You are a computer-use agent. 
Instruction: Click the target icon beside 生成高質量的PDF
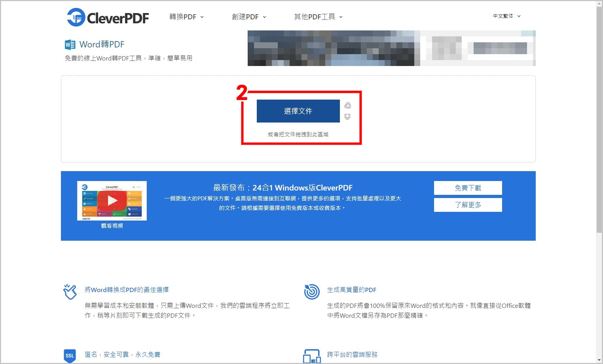click(x=312, y=292)
